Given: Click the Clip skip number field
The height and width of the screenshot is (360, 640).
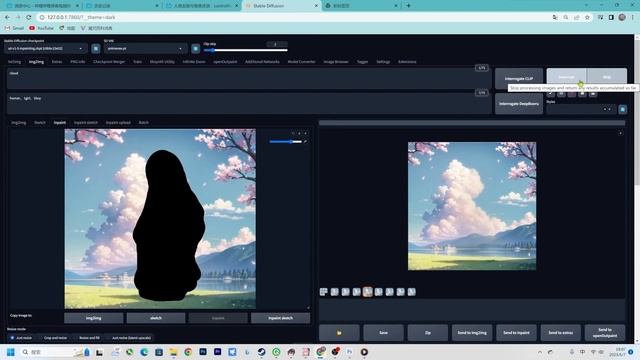Looking at the screenshot, I should tap(276, 44).
